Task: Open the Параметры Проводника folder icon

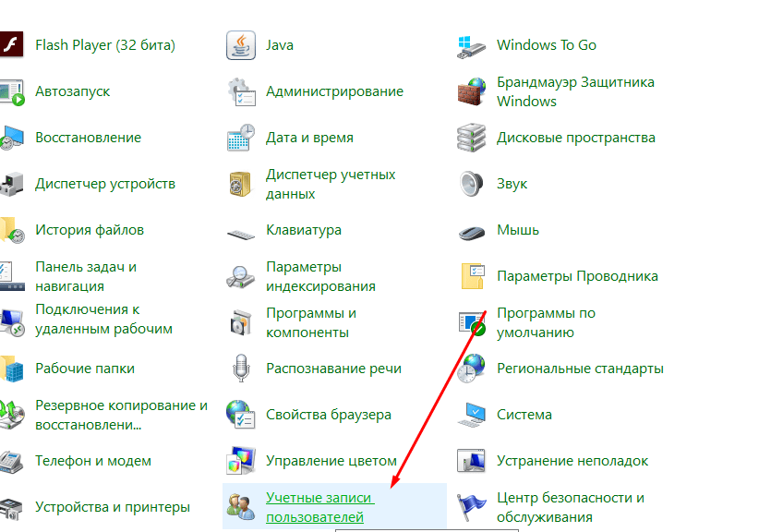Action: 473,276
